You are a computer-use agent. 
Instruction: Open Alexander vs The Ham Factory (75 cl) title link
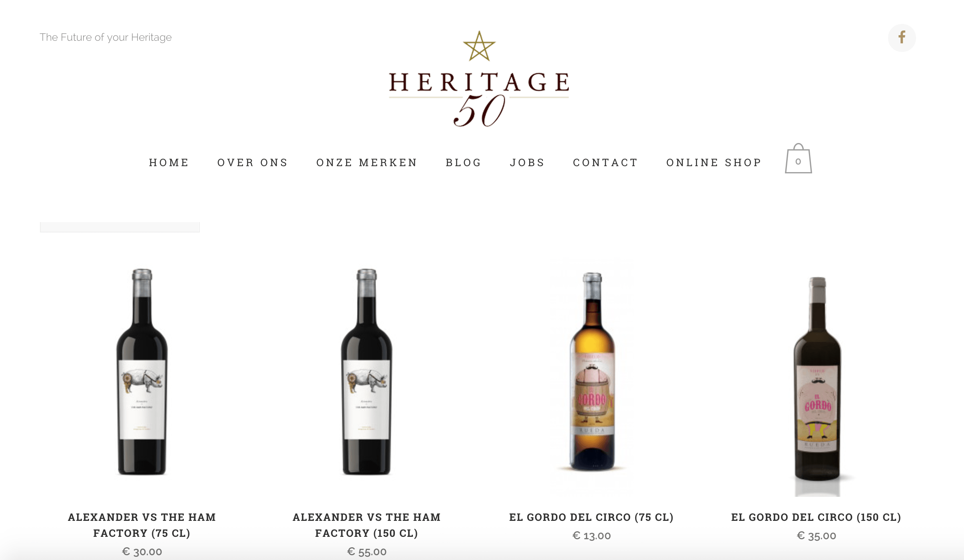tap(142, 525)
